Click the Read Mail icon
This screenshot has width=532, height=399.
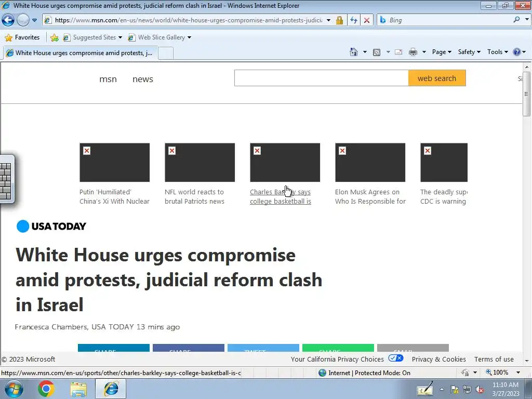[398, 52]
